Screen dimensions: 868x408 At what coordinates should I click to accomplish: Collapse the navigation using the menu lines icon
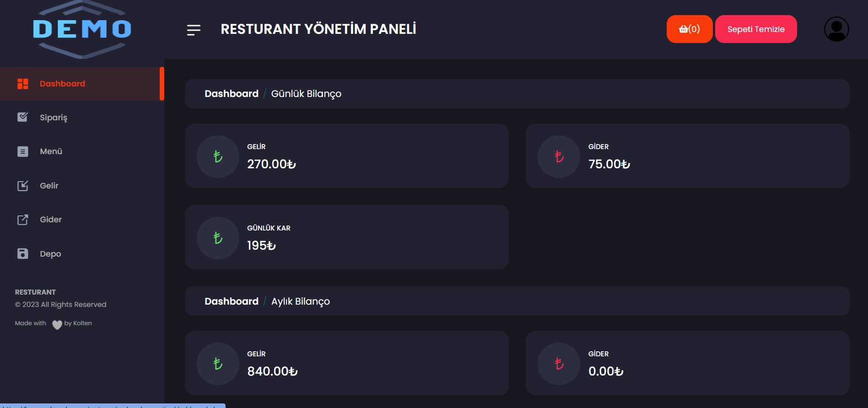pyautogui.click(x=193, y=29)
